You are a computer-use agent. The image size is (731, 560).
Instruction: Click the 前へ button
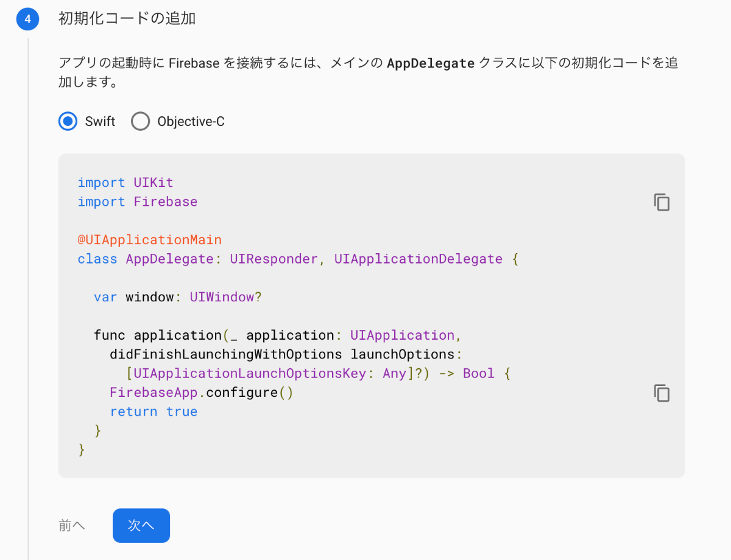coord(72,525)
